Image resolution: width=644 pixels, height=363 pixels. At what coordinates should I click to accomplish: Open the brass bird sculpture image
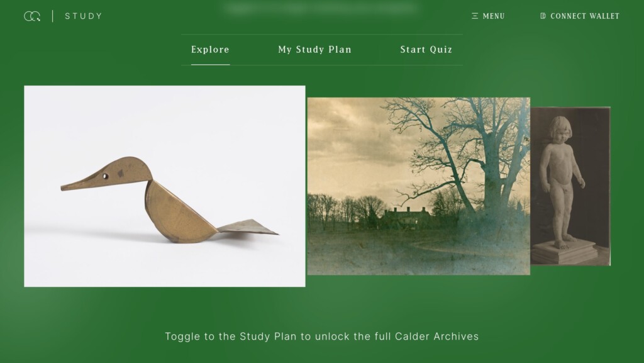point(165,186)
